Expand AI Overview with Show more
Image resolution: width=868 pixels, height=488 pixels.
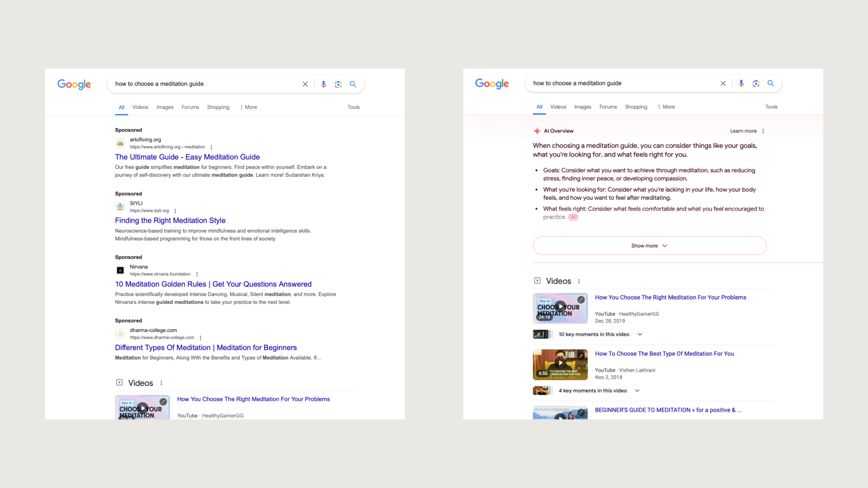tap(649, 245)
